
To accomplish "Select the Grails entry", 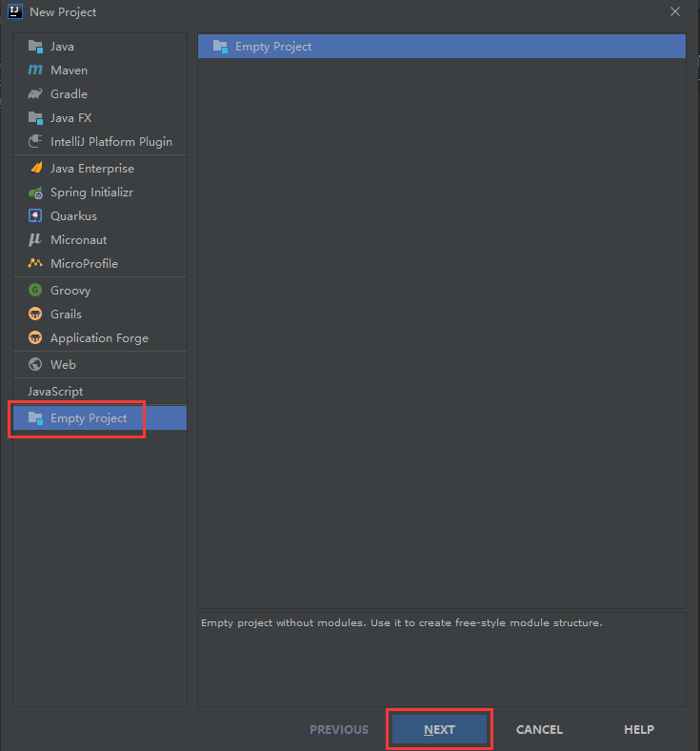I will [100, 314].
